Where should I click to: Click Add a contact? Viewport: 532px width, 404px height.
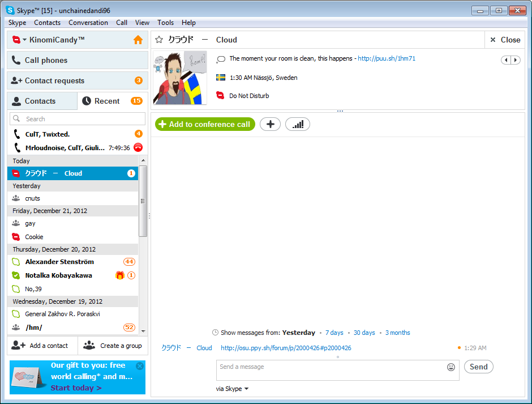click(42, 346)
